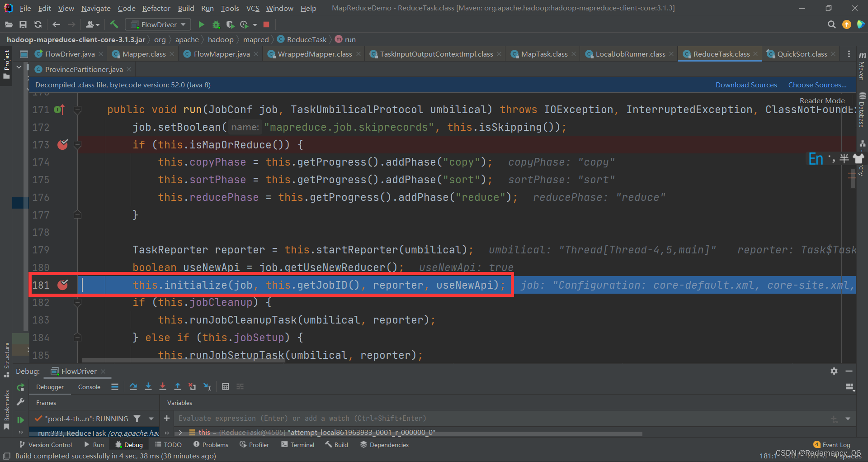This screenshot has height=462, width=868.
Task: Toggle breakpoint on line 173
Action: click(x=63, y=144)
